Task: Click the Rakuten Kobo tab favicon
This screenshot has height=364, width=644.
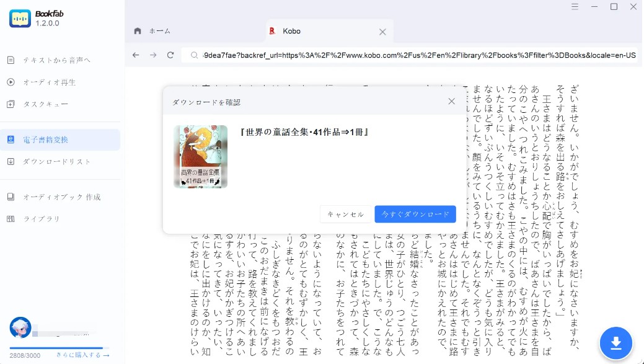Action: pos(272,31)
